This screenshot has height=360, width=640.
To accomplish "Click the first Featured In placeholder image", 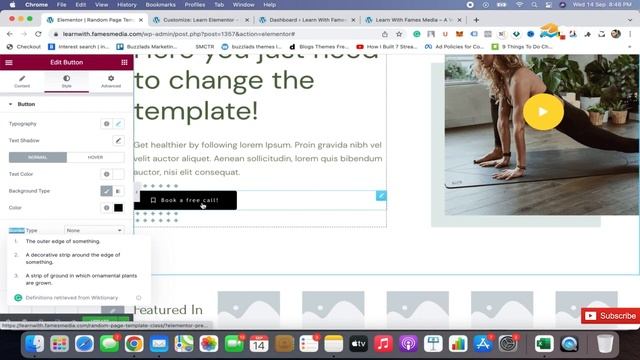I will [249, 309].
